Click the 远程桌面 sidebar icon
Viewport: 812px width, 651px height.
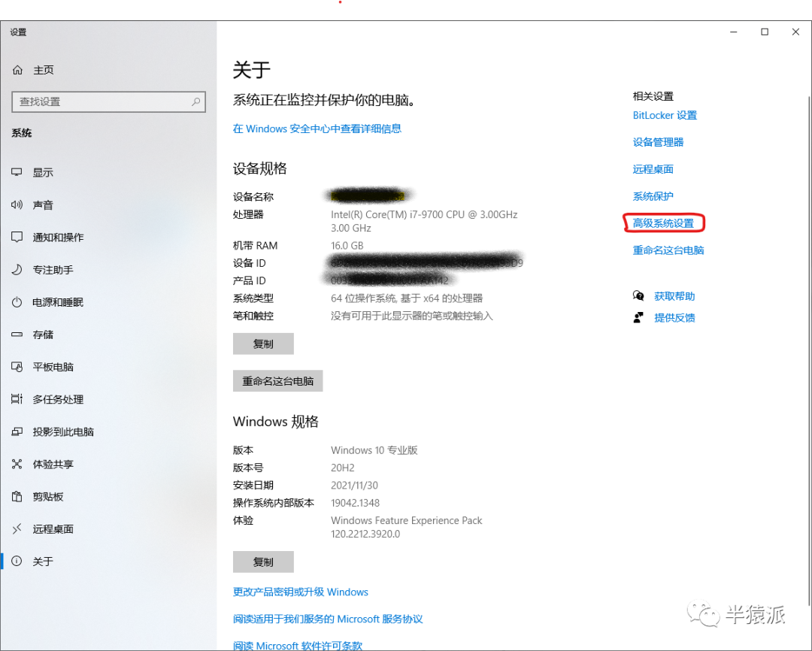point(17,528)
